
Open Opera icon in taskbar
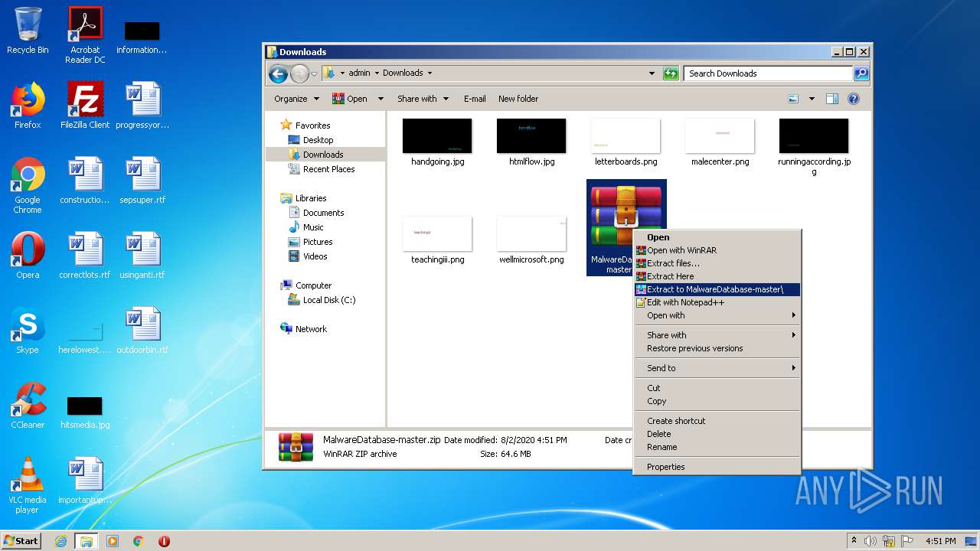click(164, 541)
